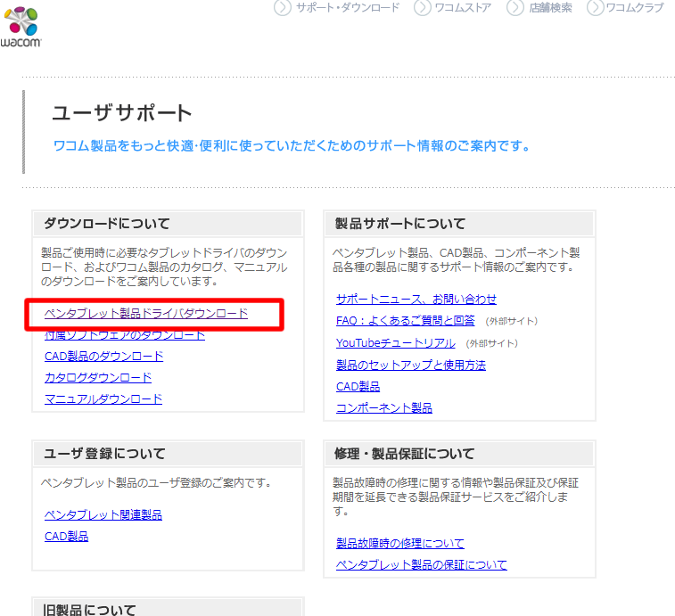
Task: Open 製品故障時の修理について link
Action: pyautogui.click(x=400, y=543)
